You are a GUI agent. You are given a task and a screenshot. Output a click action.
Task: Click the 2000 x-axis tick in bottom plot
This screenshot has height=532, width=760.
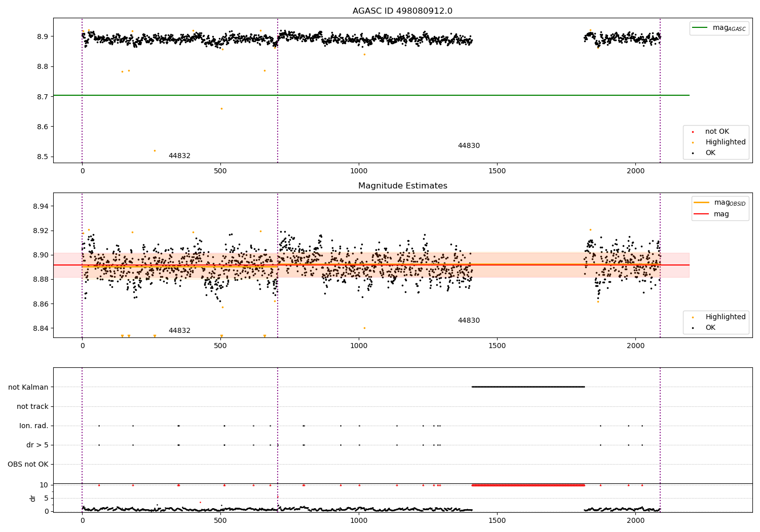pos(635,521)
